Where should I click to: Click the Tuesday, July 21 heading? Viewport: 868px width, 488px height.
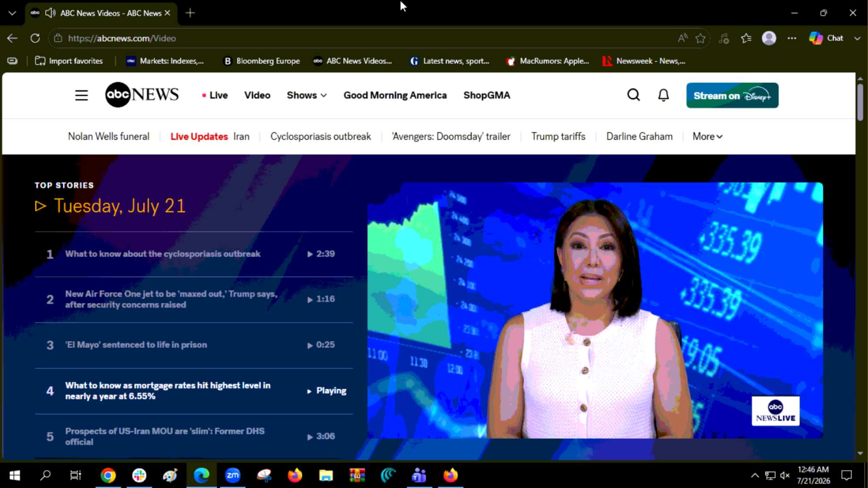point(120,205)
